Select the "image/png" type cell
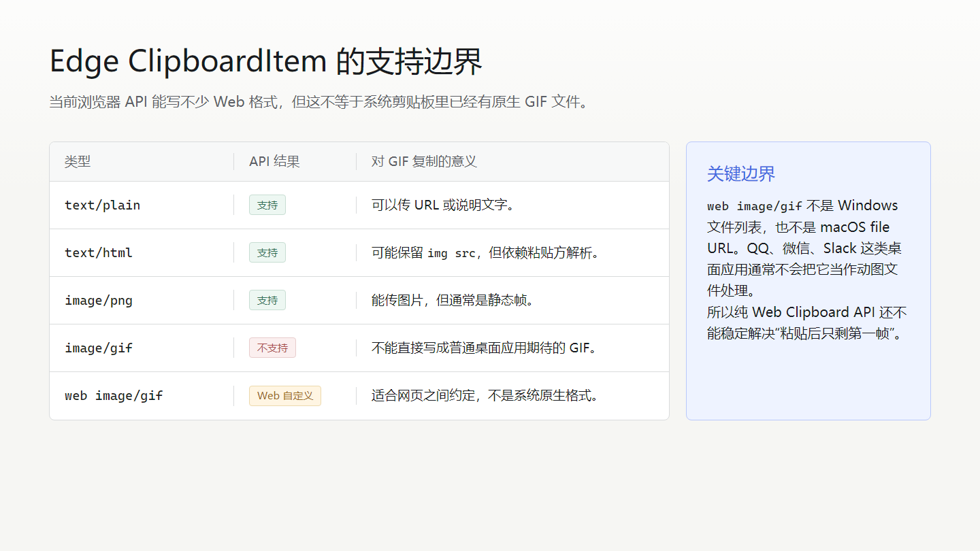 99,300
